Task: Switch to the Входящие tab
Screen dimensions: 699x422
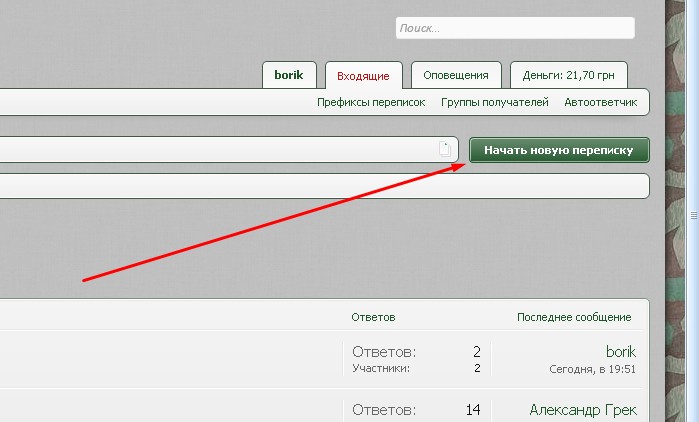Action: [x=363, y=76]
